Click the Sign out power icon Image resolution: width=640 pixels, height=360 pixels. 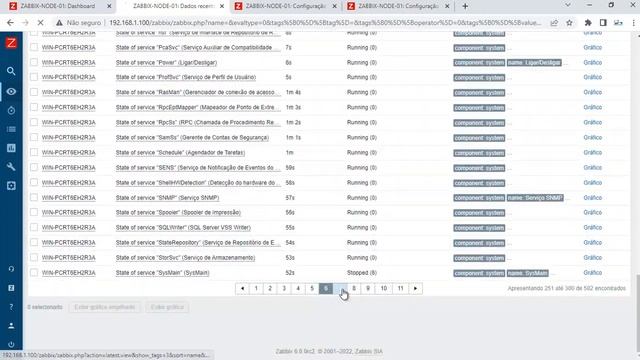pos(11,344)
